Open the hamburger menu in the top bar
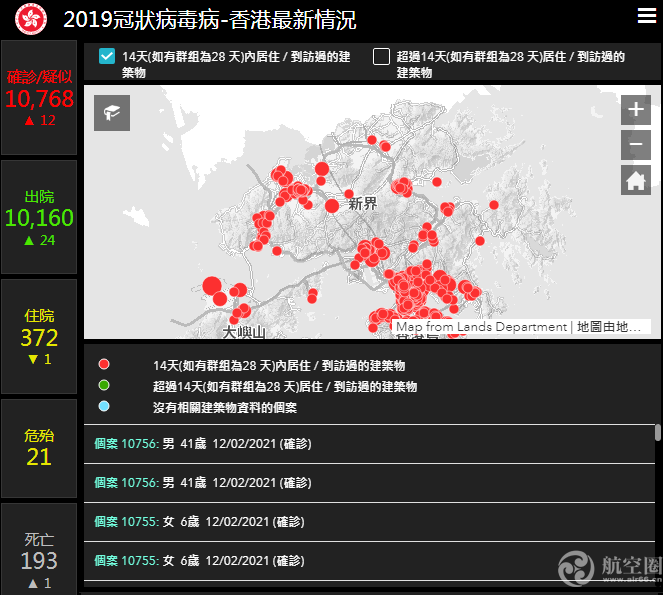The height and width of the screenshot is (595, 663). pos(647,16)
